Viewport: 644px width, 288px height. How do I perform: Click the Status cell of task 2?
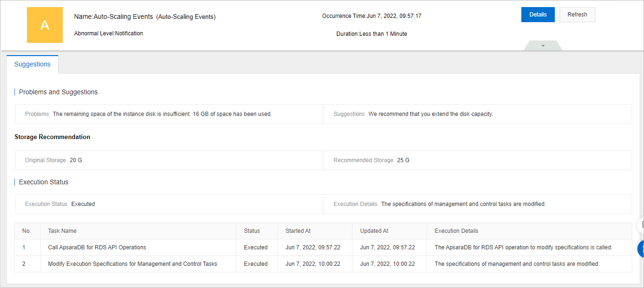[256, 264]
